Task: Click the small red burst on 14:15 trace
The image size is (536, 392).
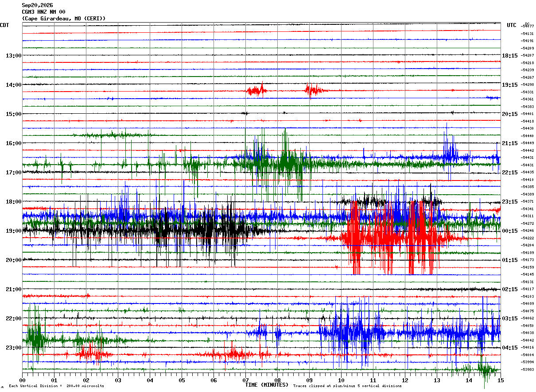Action: tap(257, 91)
